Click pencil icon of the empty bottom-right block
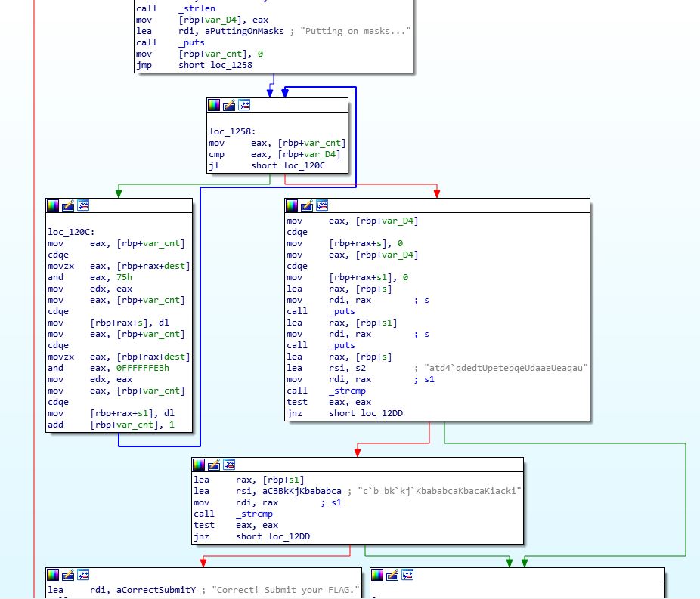This screenshot has height=599, width=700. [392, 575]
